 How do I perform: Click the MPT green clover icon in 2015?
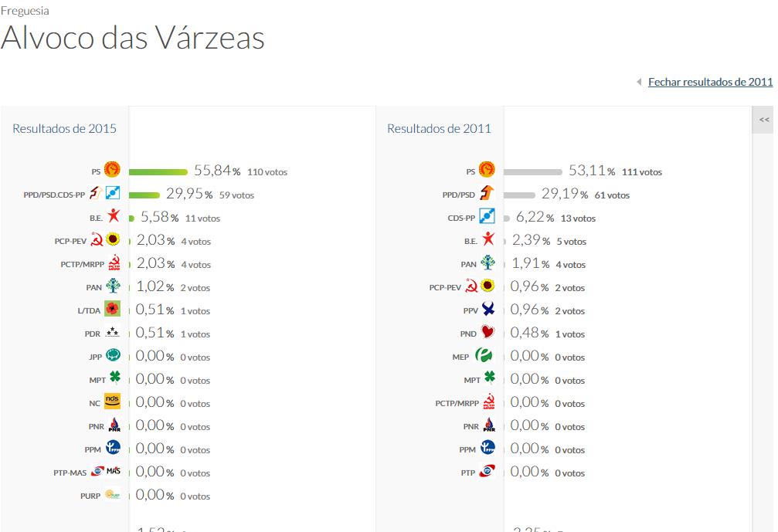pyautogui.click(x=115, y=378)
